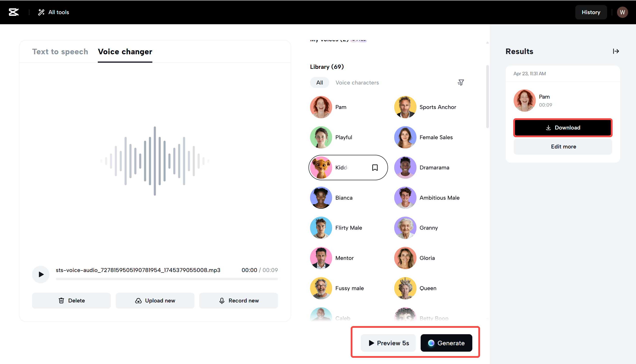The image size is (636, 364).
Task: Collapse the Results panel arrow
Action: pyautogui.click(x=616, y=51)
